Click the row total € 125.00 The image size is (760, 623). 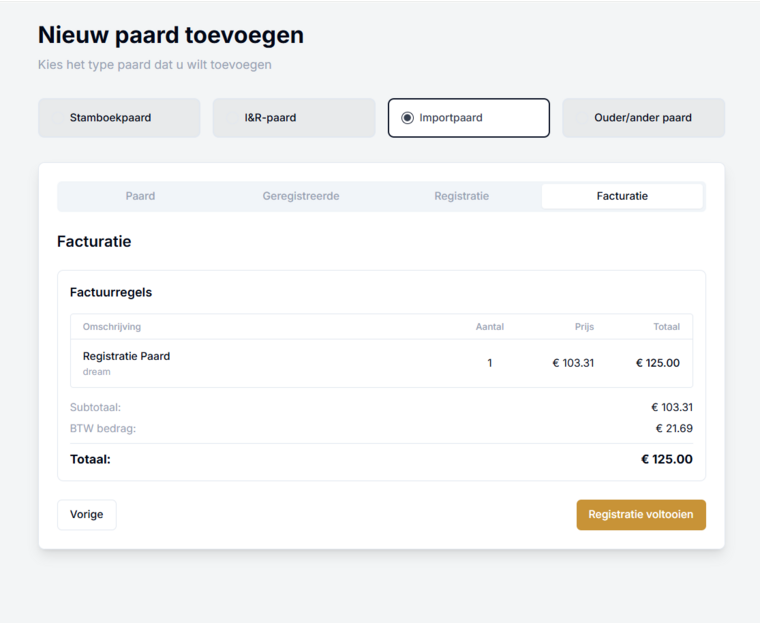coord(658,363)
